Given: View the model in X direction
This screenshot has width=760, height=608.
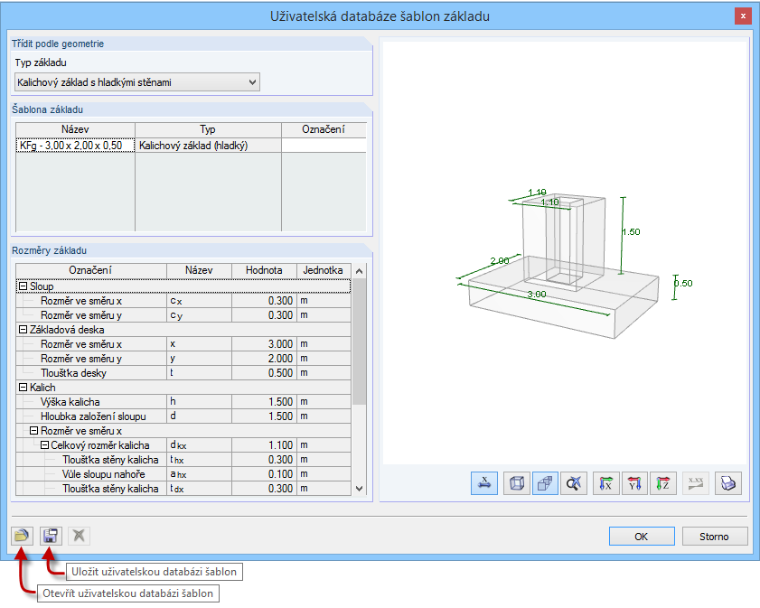Looking at the screenshot, I should tap(606, 483).
